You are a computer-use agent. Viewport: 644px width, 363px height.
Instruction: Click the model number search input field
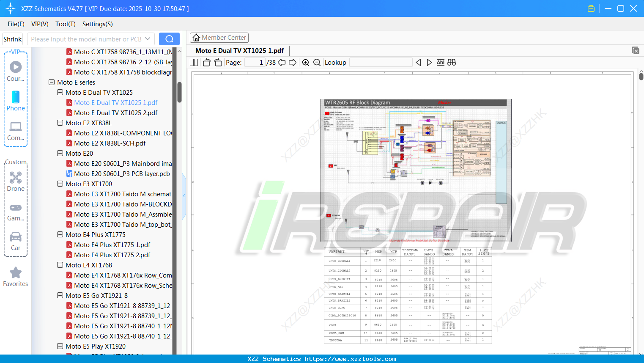click(86, 39)
